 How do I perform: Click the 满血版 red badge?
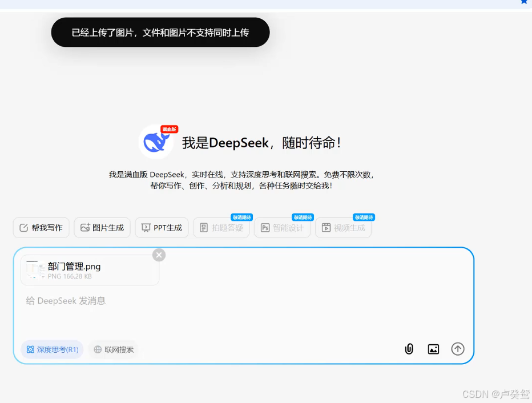(x=170, y=129)
